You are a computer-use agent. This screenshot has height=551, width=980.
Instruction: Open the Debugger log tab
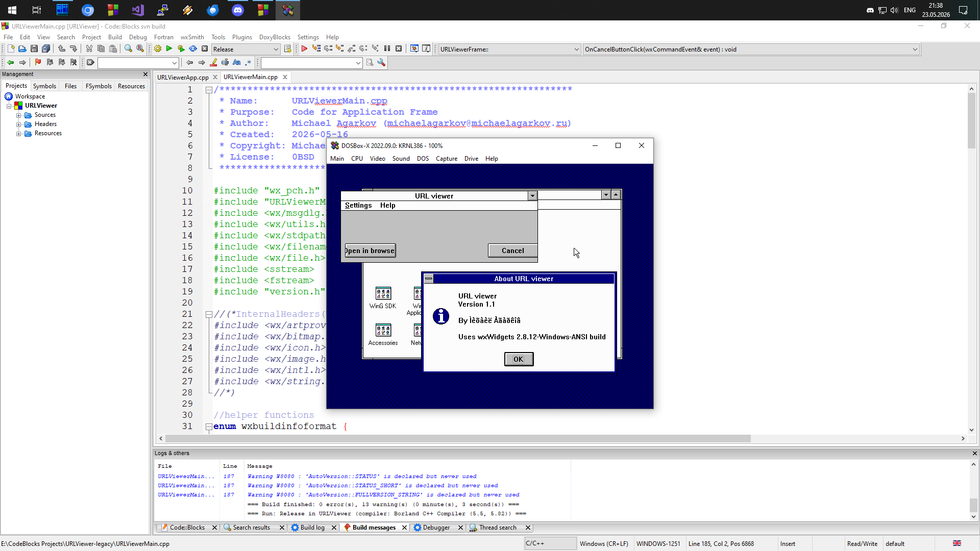click(436, 528)
